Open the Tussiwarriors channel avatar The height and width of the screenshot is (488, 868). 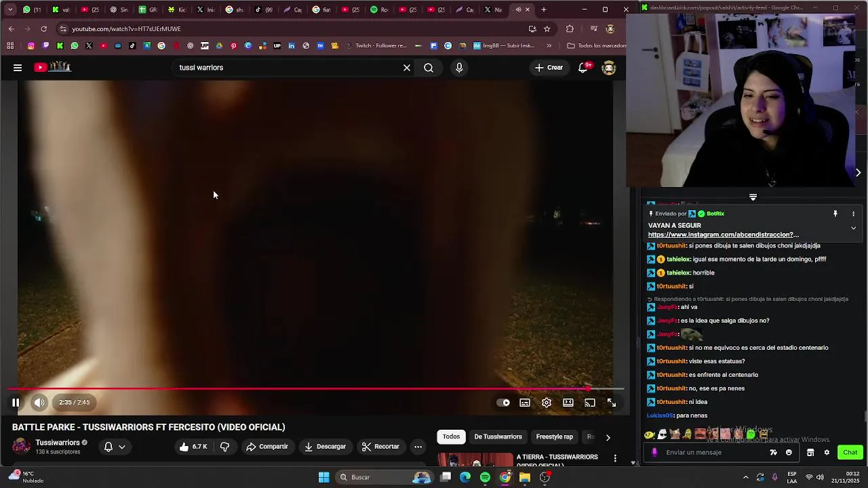pos(21,446)
